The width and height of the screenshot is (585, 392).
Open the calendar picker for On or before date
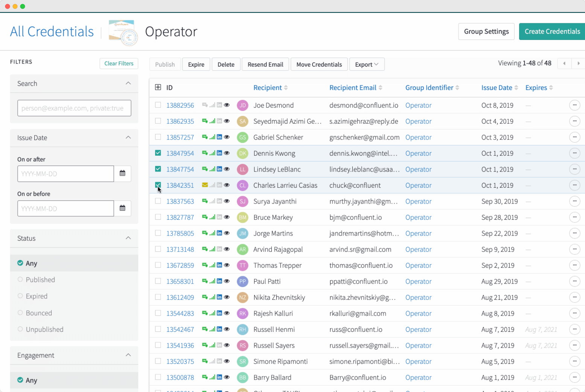tap(122, 208)
